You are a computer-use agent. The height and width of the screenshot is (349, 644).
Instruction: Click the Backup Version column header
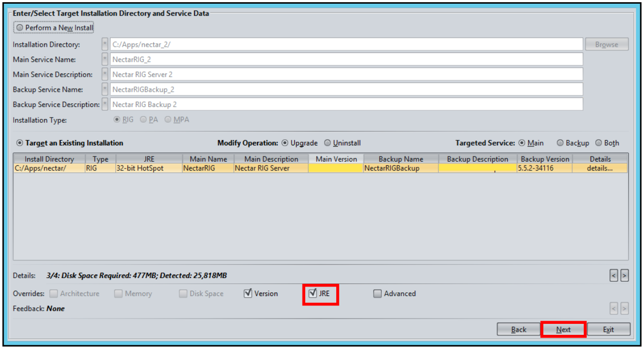(x=545, y=159)
